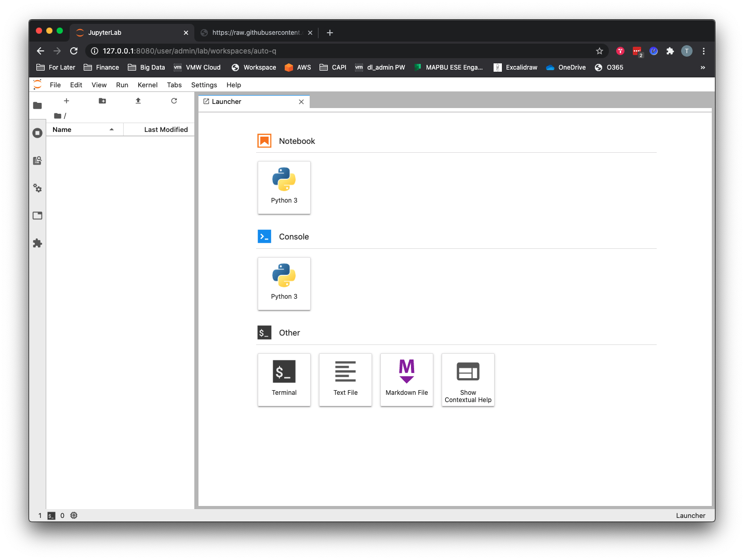Open the Settings menu

click(x=204, y=85)
